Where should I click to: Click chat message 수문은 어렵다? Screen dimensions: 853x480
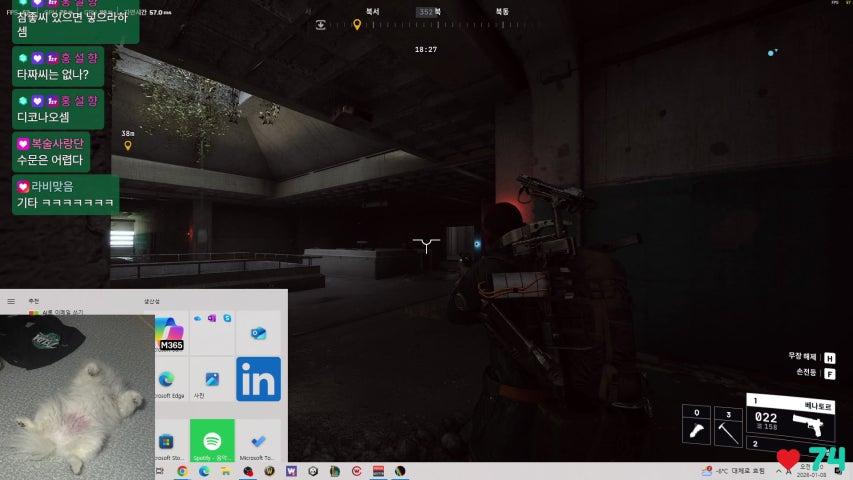click(x=50, y=160)
